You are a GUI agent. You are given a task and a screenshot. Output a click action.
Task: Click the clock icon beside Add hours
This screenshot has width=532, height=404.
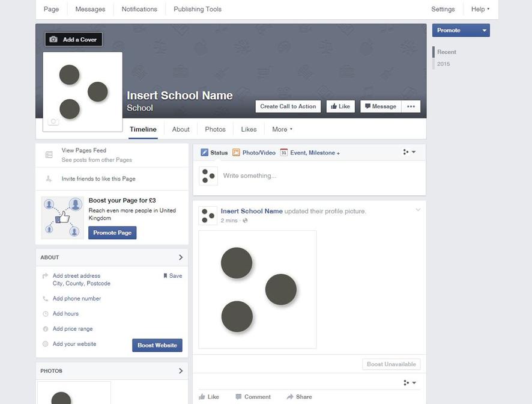point(46,314)
